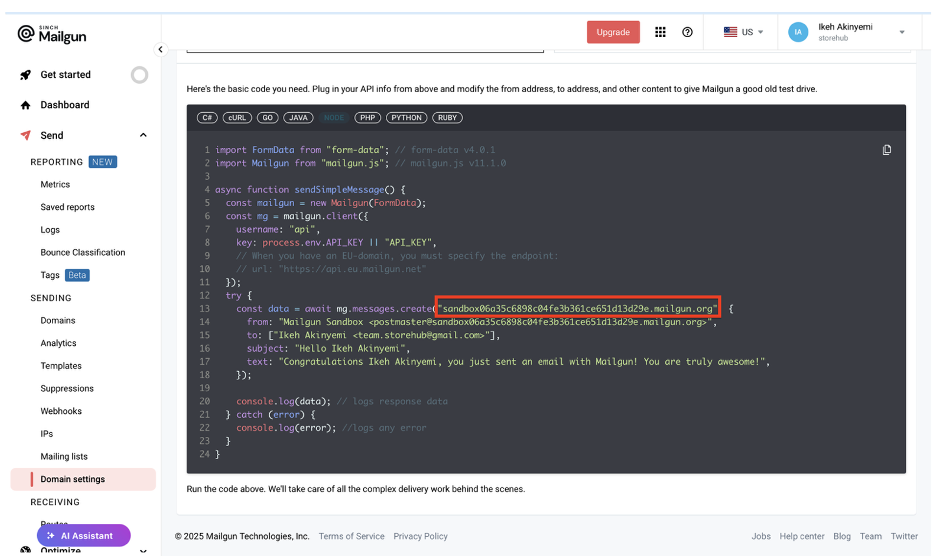The image size is (941, 560).
Task: Open the help question mark icon
Action: click(687, 32)
